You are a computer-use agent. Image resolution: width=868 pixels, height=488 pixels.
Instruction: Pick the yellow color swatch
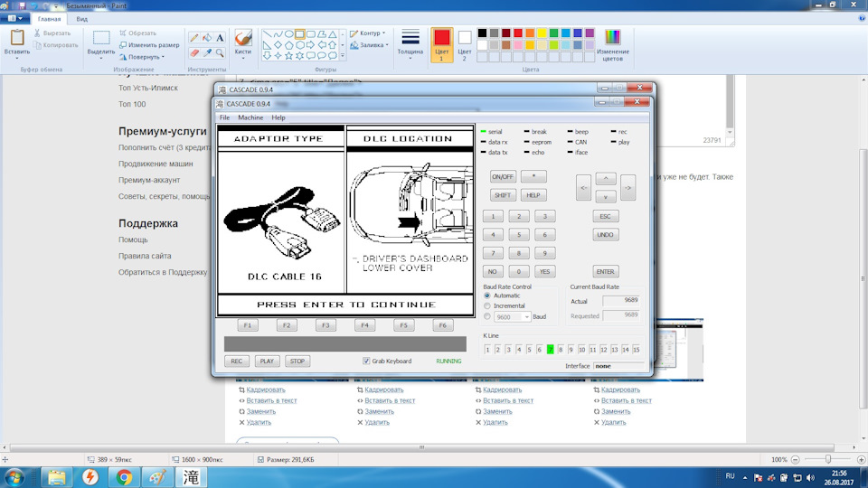542,33
